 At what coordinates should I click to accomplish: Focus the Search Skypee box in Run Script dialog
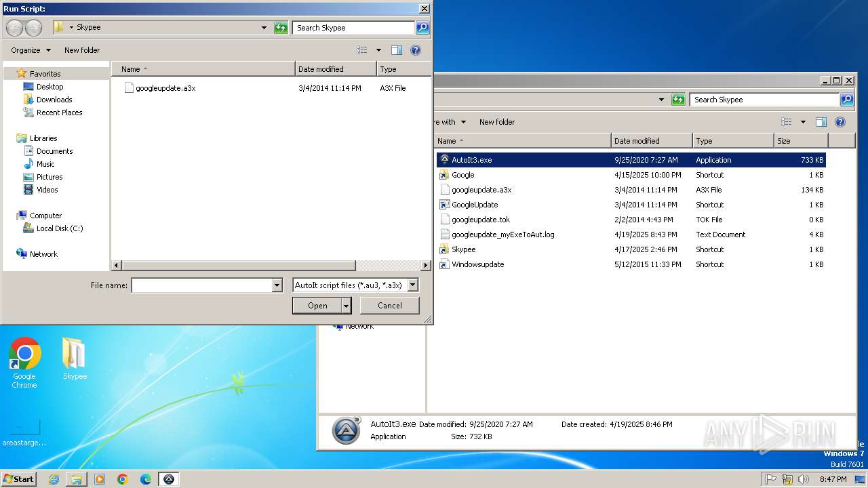[354, 28]
